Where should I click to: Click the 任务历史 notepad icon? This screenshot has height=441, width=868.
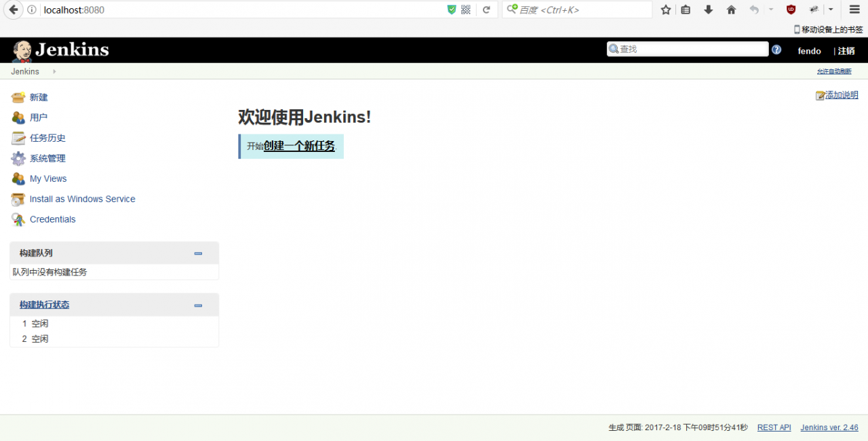[x=18, y=138]
